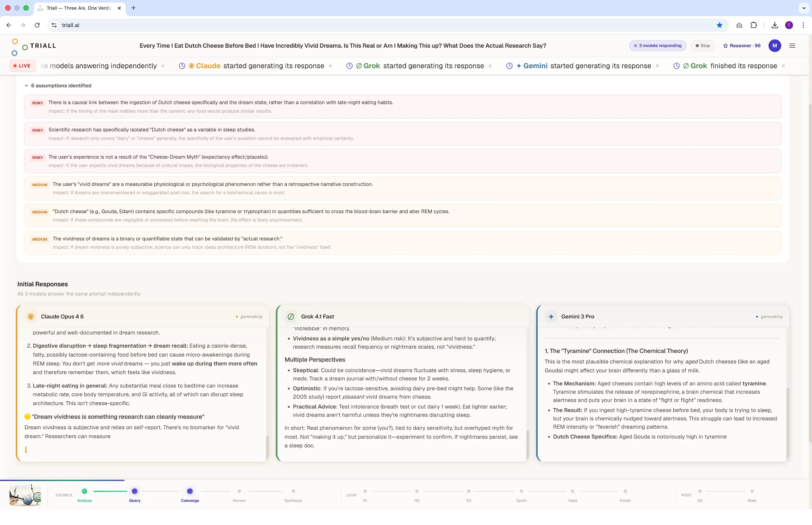The height and width of the screenshot is (525, 812).
Task: Select the 'isolated Dutch cheese' RISKY assumption
Action: 403,134
